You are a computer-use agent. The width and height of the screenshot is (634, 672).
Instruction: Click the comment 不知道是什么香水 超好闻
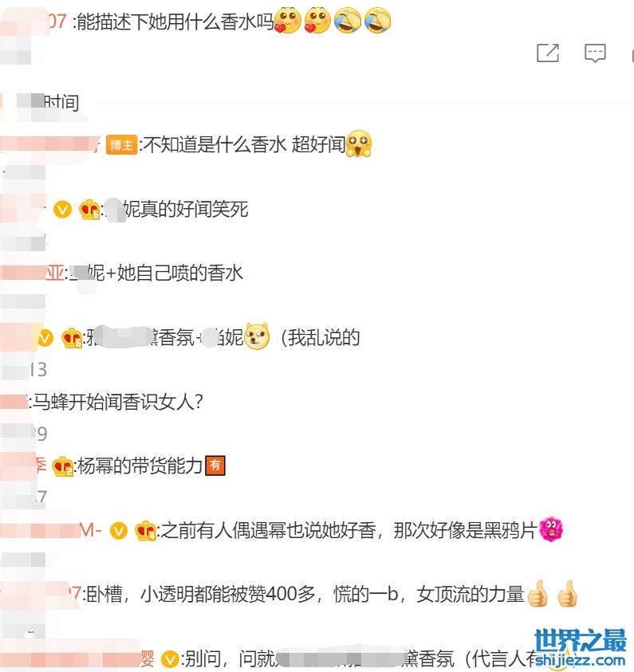coord(244,145)
